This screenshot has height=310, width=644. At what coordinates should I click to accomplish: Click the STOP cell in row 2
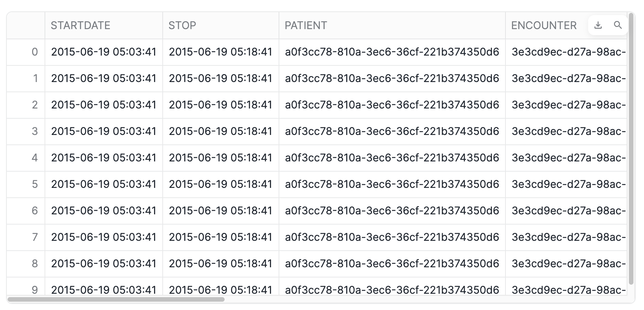pyautogui.click(x=221, y=105)
